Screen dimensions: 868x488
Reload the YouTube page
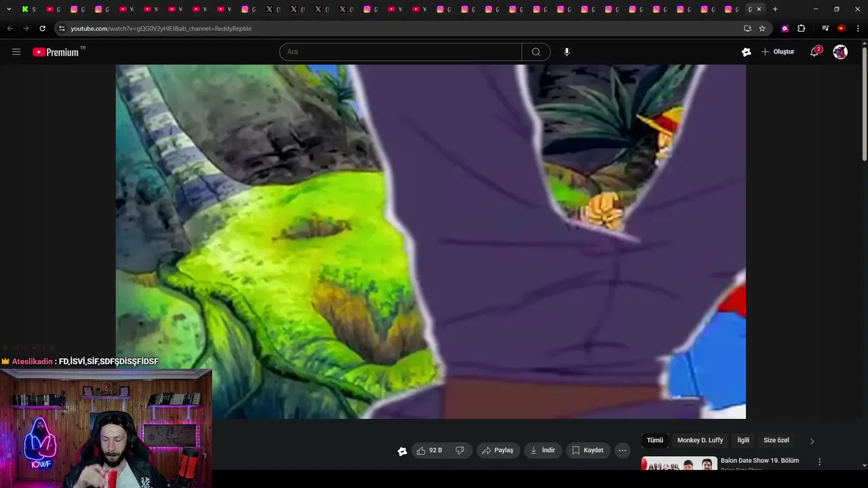[42, 28]
